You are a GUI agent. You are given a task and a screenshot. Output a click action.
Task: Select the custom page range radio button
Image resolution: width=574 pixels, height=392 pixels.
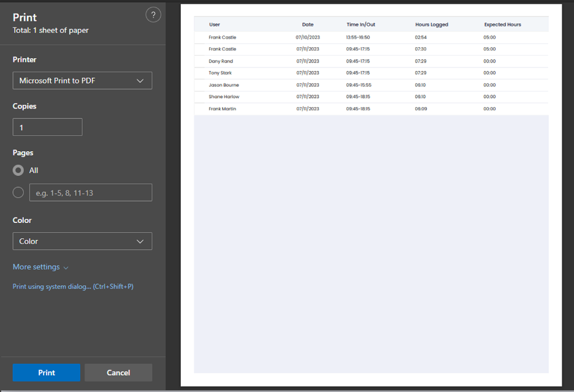18,193
